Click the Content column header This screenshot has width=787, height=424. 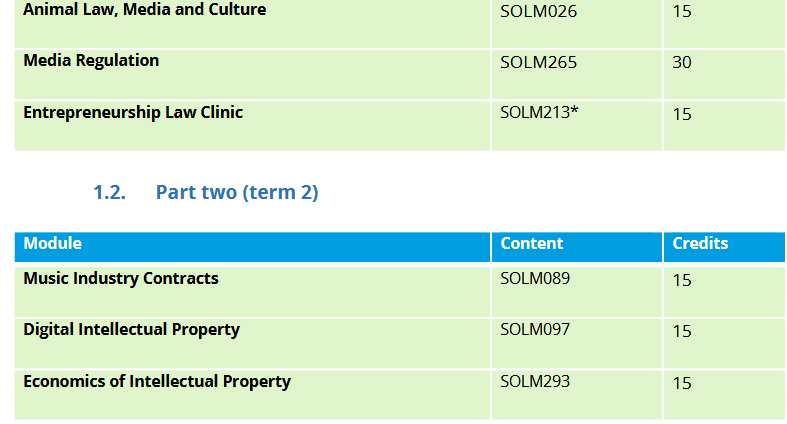[532, 243]
